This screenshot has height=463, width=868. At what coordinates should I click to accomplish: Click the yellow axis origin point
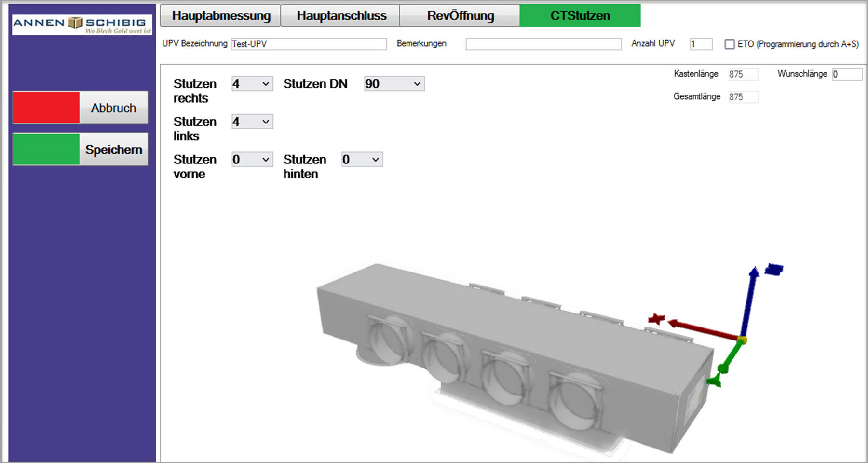pos(742,340)
